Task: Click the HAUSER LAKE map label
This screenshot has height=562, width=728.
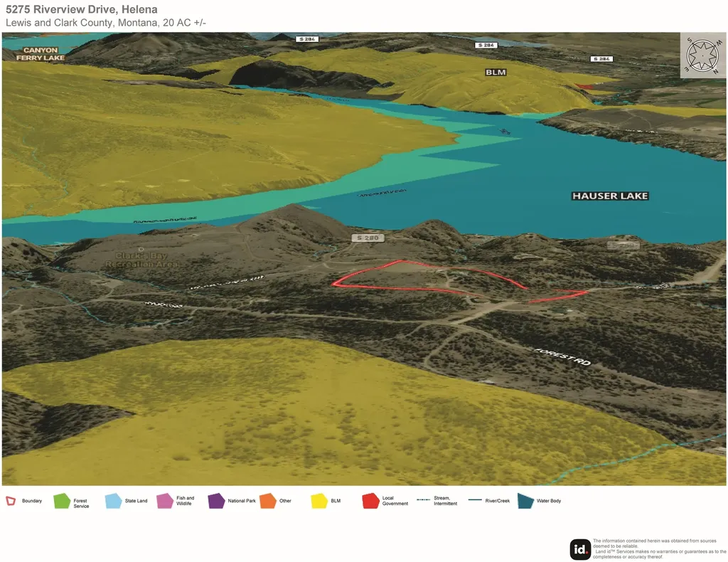Action: [x=610, y=196]
